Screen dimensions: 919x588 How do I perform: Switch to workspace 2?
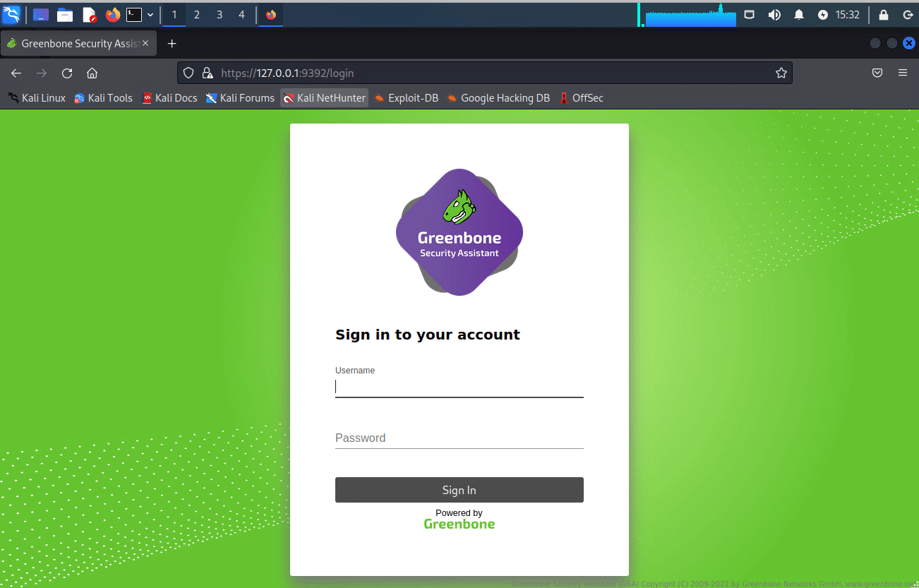pos(197,15)
